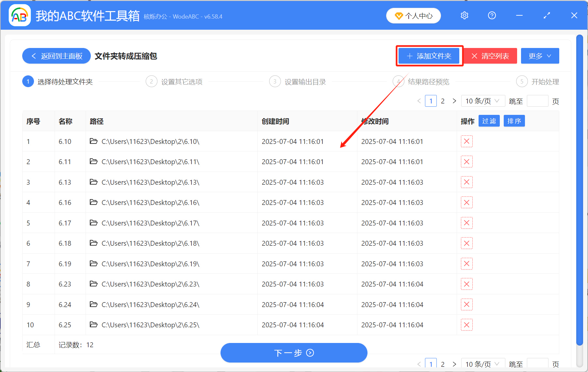Remove folder 6.25 using the X icon
Image resolution: width=588 pixels, height=372 pixels.
(467, 325)
